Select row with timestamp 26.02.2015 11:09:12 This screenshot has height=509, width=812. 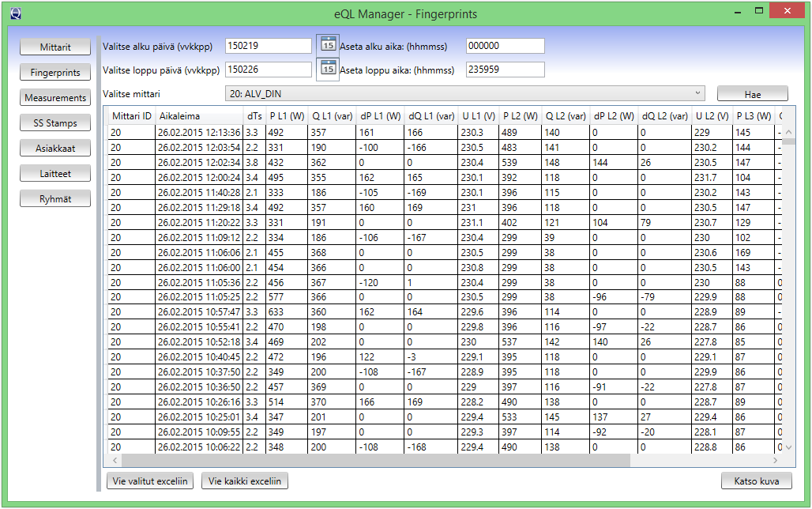point(445,238)
